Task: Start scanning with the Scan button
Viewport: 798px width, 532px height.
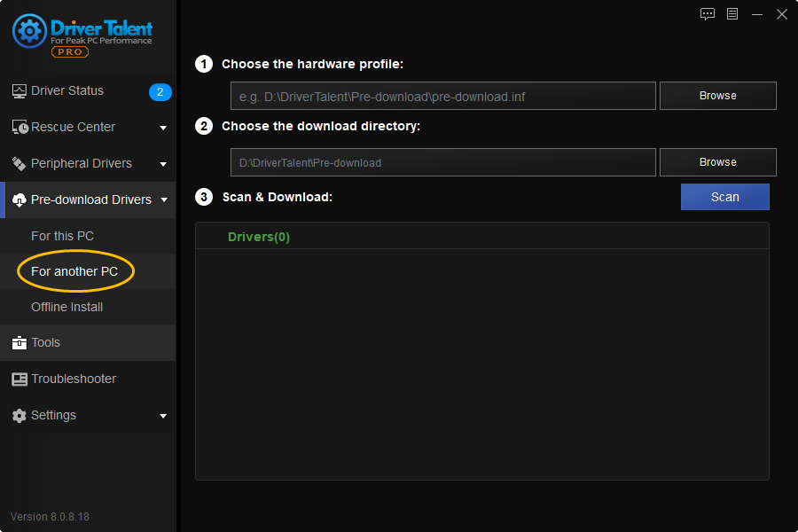Action: click(724, 197)
